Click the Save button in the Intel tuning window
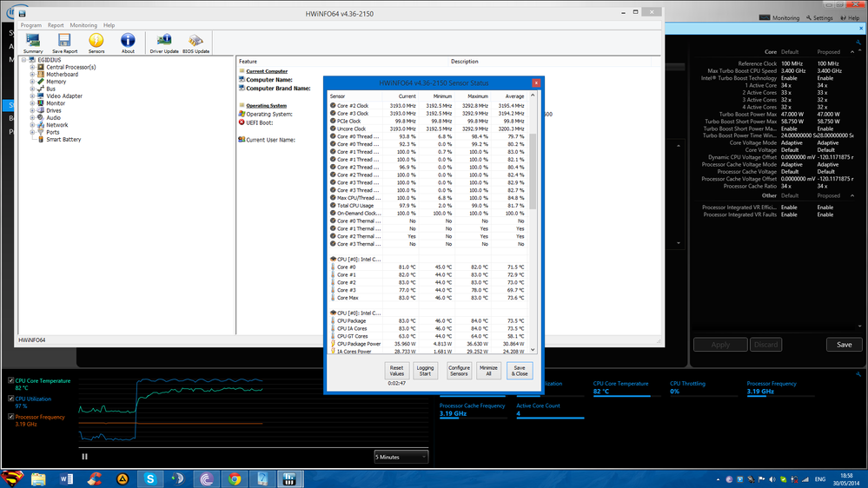The image size is (868, 488). pos(845,345)
